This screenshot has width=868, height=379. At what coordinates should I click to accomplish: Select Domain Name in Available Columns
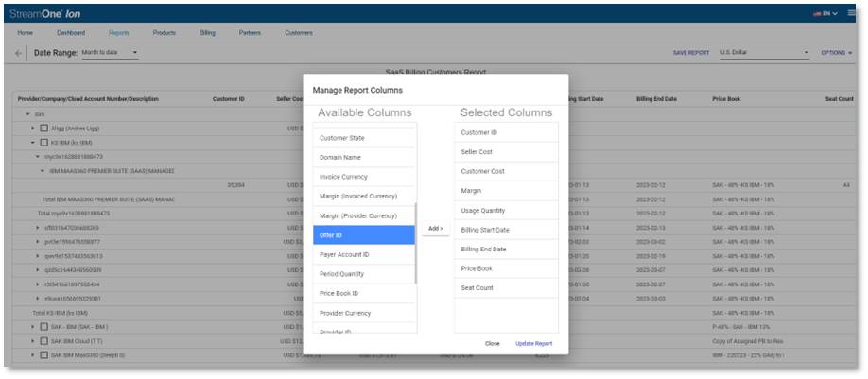click(x=364, y=157)
